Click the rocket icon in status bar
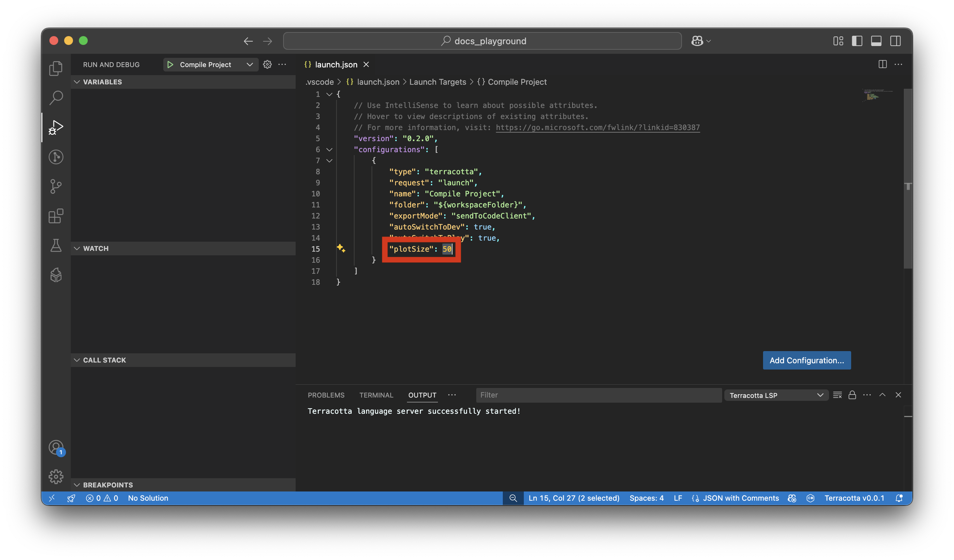This screenshot has width=954, height=560. (x=71, y=498)
